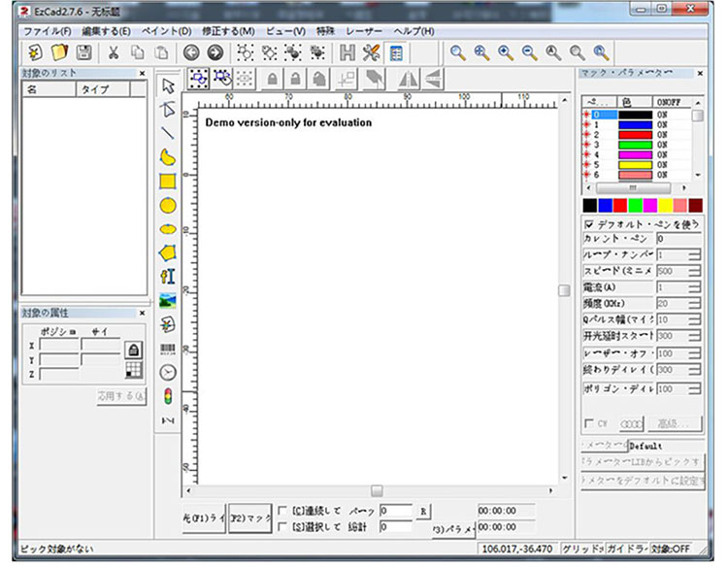
Task: Select the Pick arrow tool
Action: coord(168,85)
